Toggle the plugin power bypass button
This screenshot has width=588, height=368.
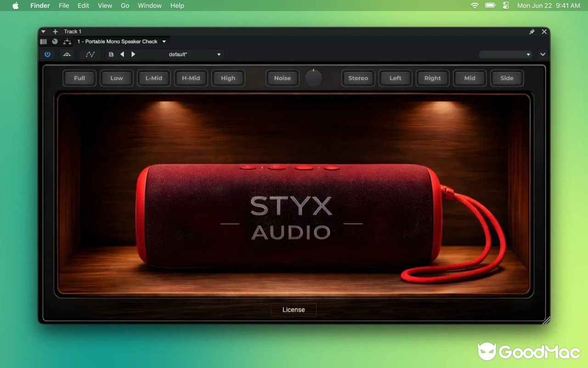[x=47, y=54]
